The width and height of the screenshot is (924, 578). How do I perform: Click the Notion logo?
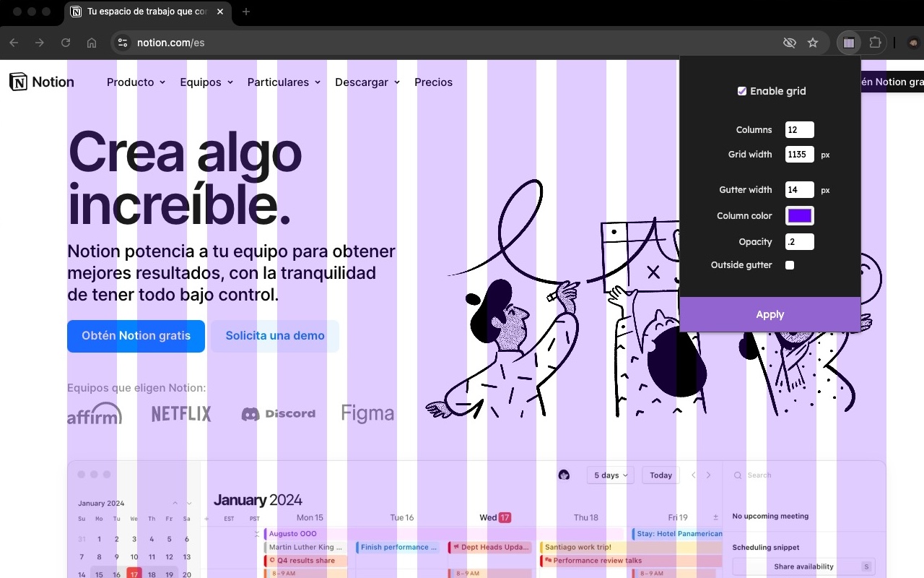tap(42, 82)
